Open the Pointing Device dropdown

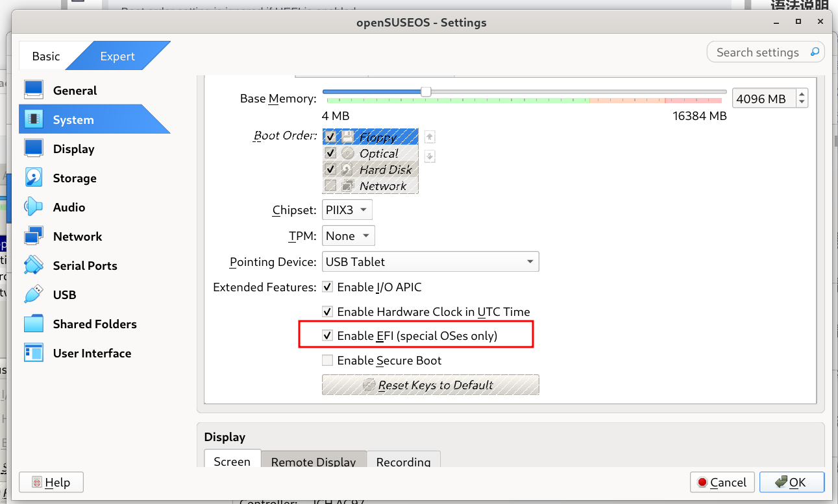(x=430, y=262)
